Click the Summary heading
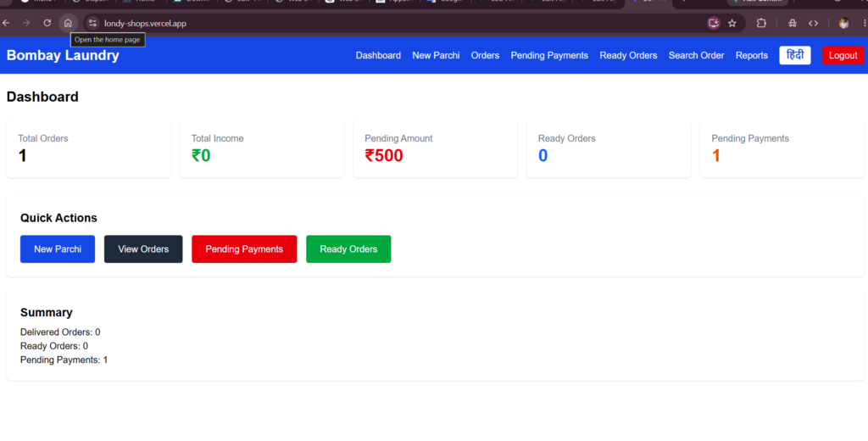The image size is (868, 441). pyautogui.click(x=47, y=312)
